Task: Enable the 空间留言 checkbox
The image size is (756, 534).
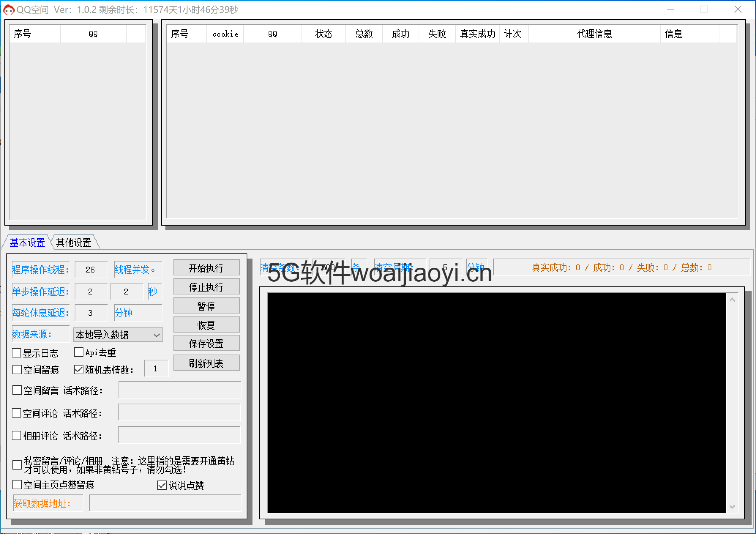Action: click(x=17, y=390)
